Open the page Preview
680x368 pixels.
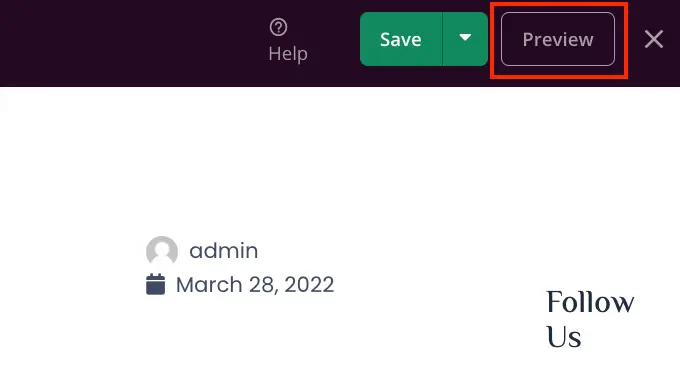[x=558, y=39]
